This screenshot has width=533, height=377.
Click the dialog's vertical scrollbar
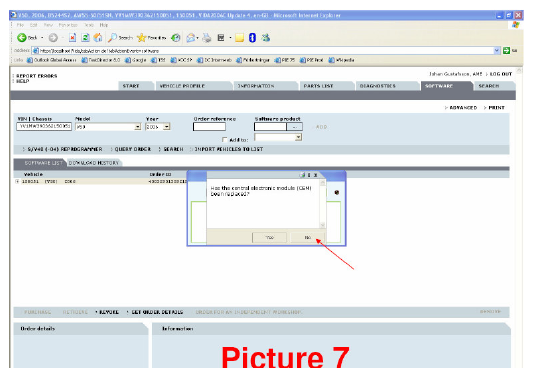coord(323,204)
